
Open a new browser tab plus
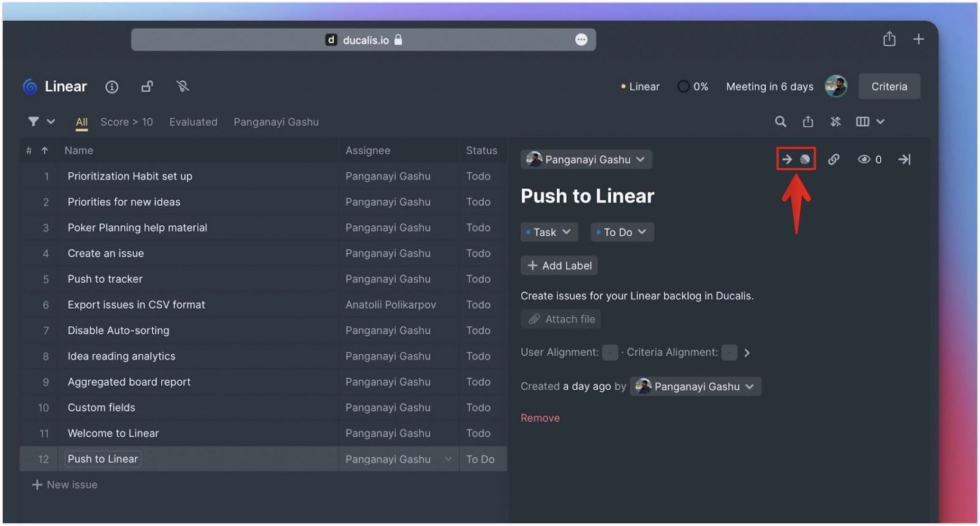pos(919,39)
